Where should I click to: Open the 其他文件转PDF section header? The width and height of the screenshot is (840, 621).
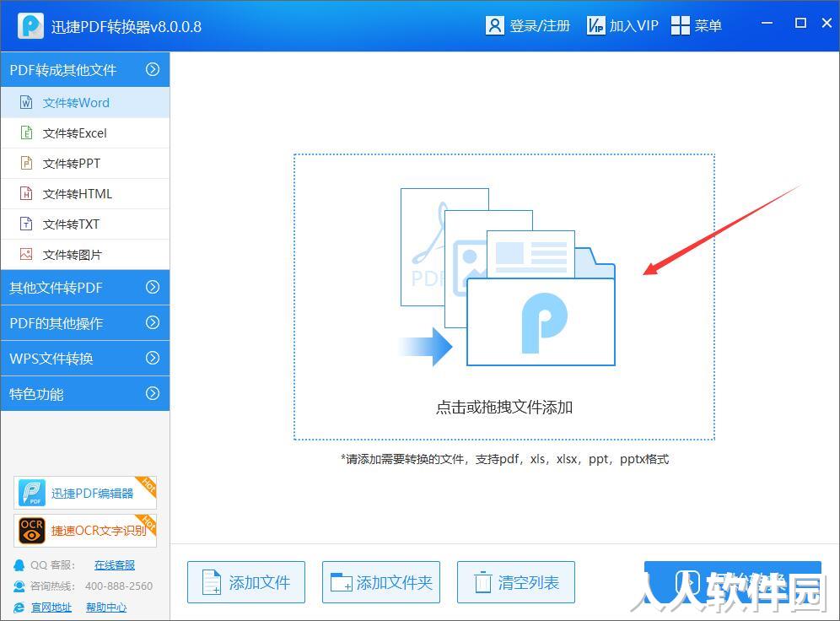pyautogui.click(x=85, y=287)
